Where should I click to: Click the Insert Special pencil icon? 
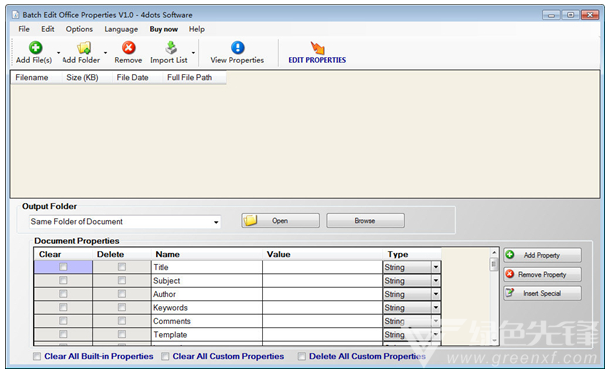coord(510,293)
